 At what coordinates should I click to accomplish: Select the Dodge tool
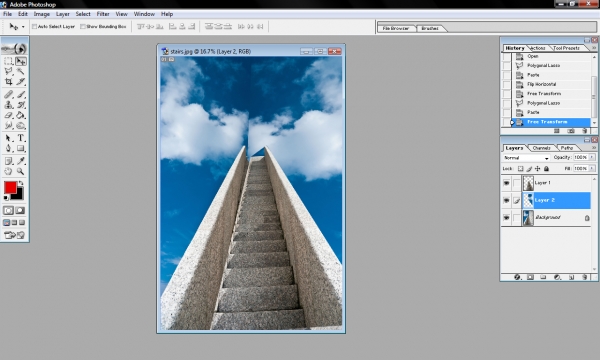(x=21, y=125)
